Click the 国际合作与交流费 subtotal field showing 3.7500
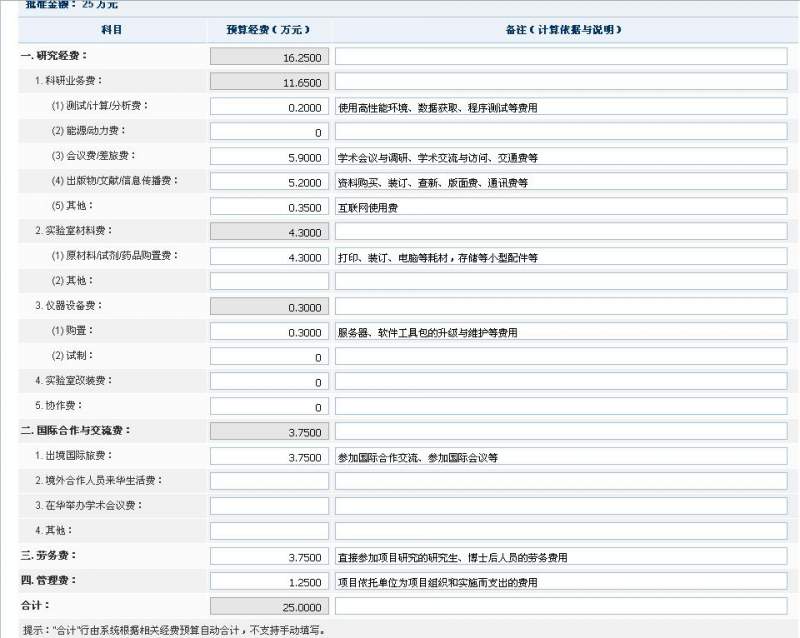Image resolution: width=800 pixels, height=638 pixels. click(x=269, y=432)
